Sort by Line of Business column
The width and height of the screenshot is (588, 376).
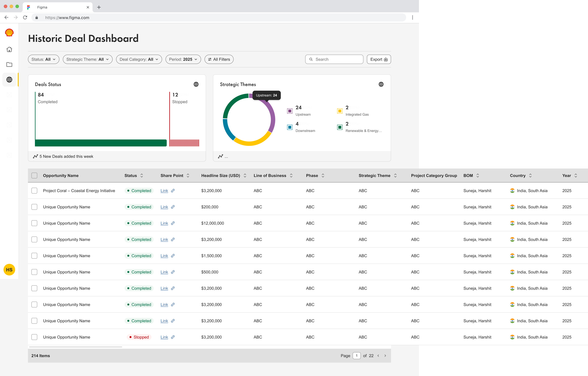click(291, 176)
